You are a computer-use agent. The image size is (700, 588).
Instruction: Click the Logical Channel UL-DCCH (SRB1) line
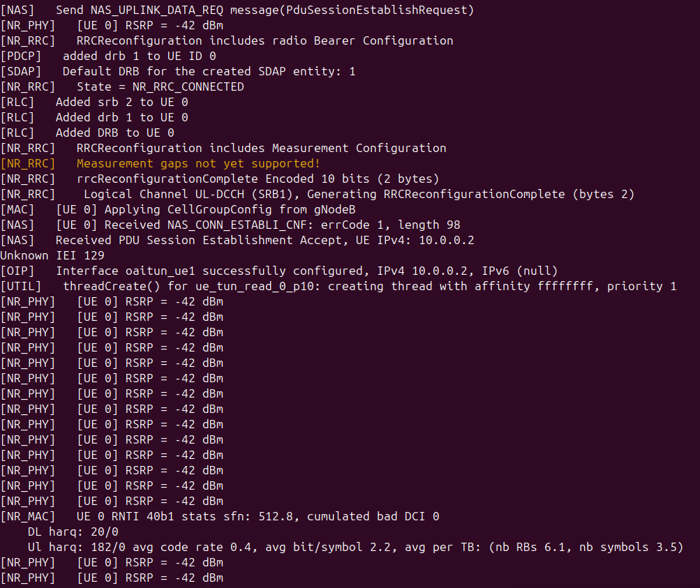click(318, 195)
